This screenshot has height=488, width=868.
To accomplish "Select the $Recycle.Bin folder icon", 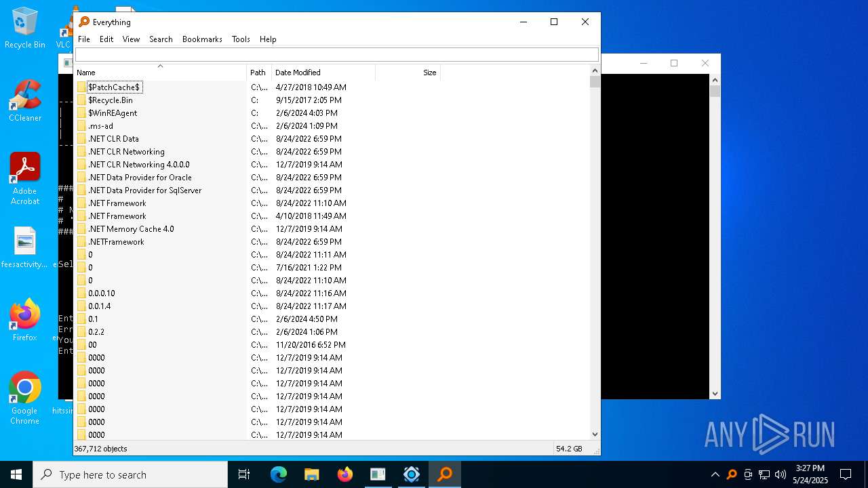I will click(82, 100).
